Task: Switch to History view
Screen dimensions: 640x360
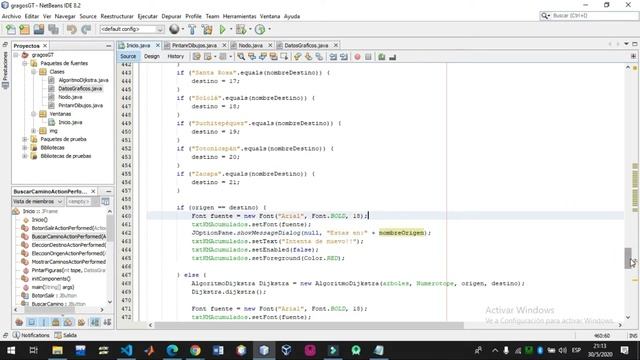Action: (x=176, y=57)
